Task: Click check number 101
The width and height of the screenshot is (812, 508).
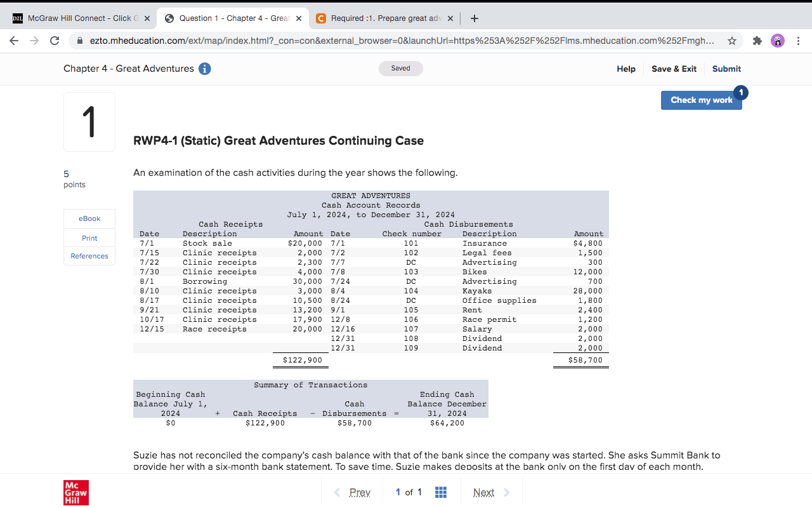Action: tap(411, 243)
